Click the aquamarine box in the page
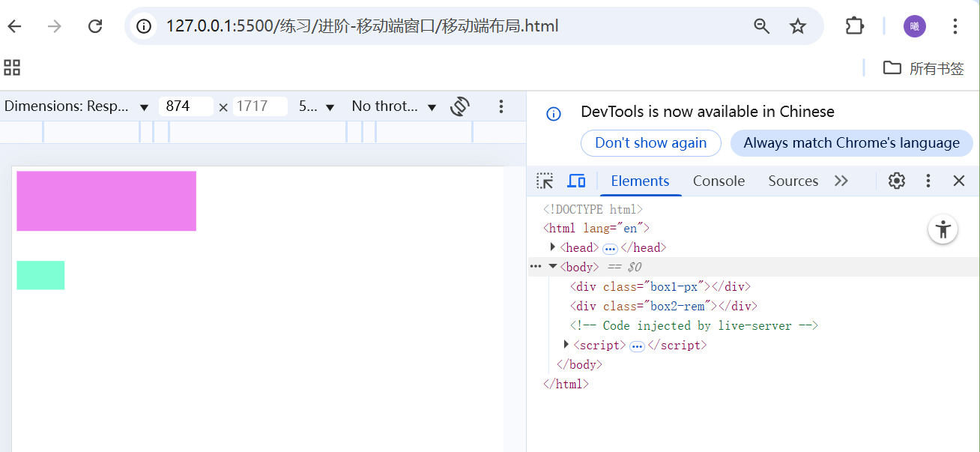This screenshot has height=452, width=980. [x=40, y=275]
